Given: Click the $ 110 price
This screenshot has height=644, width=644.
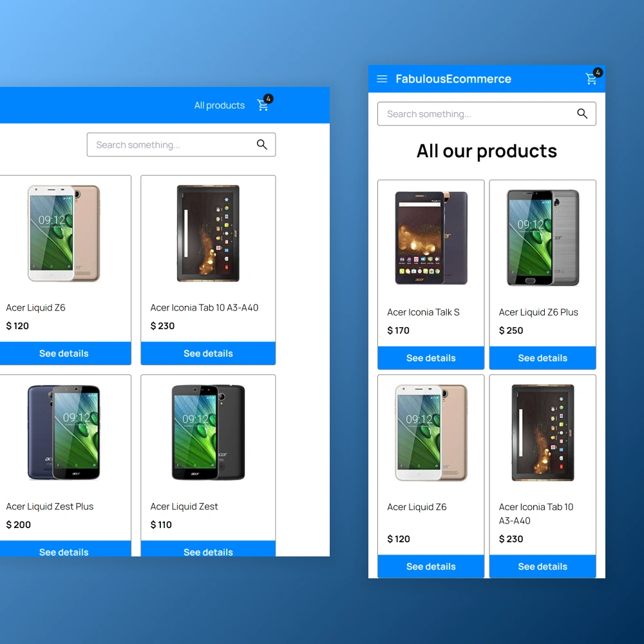Looking at the screenshot, I should 161,524.
